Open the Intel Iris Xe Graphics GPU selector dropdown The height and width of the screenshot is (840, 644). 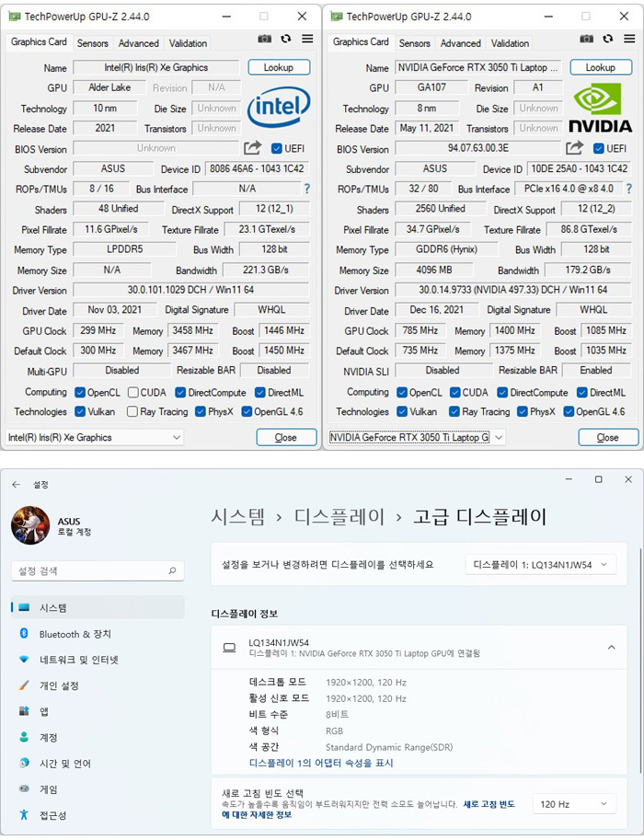point(94,437)
